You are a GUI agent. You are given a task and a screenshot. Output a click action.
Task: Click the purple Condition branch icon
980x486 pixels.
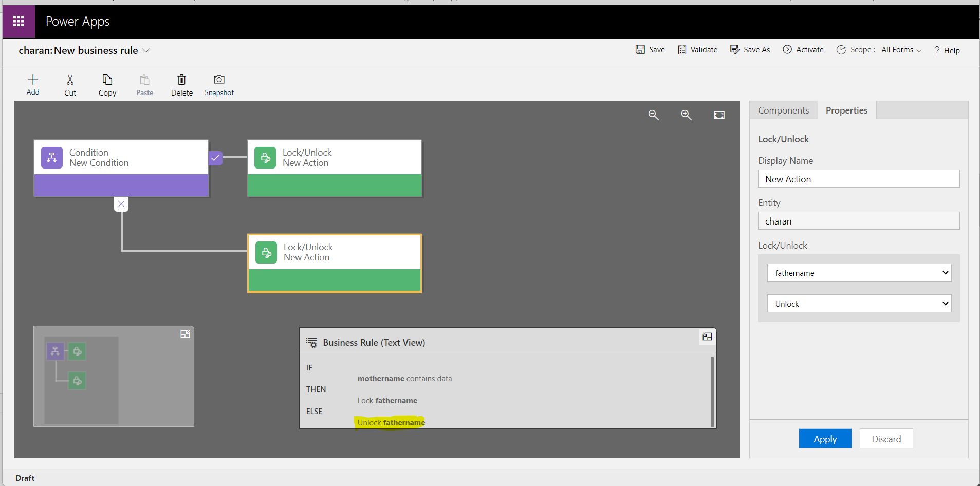[52, 158]
